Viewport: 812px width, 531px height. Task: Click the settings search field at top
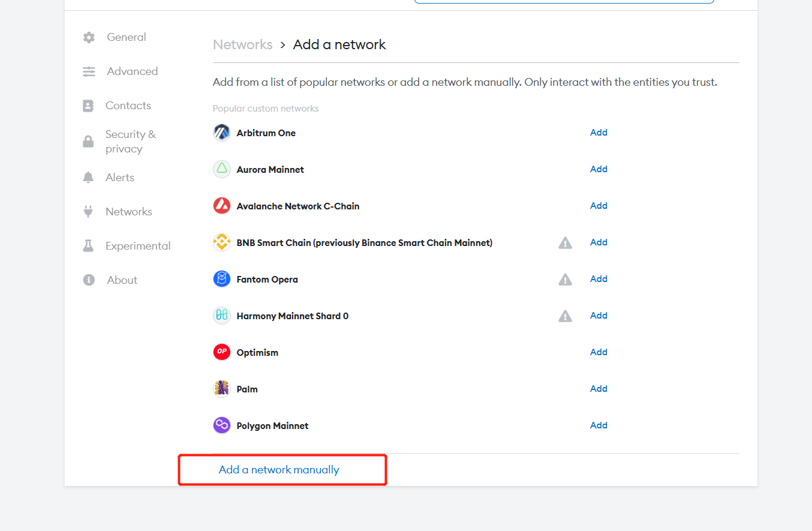[564, 2]
